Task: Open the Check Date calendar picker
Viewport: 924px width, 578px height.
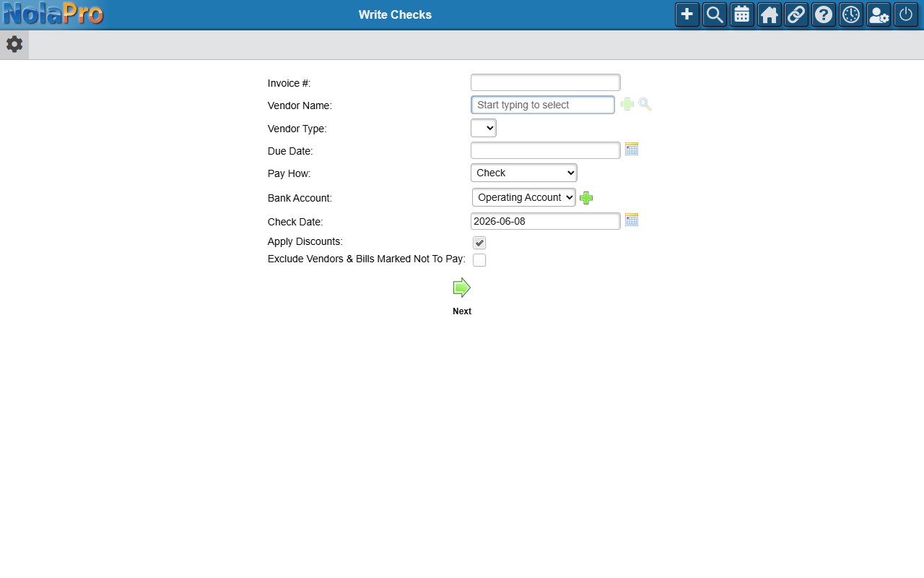Action: (x=632, y=220)
